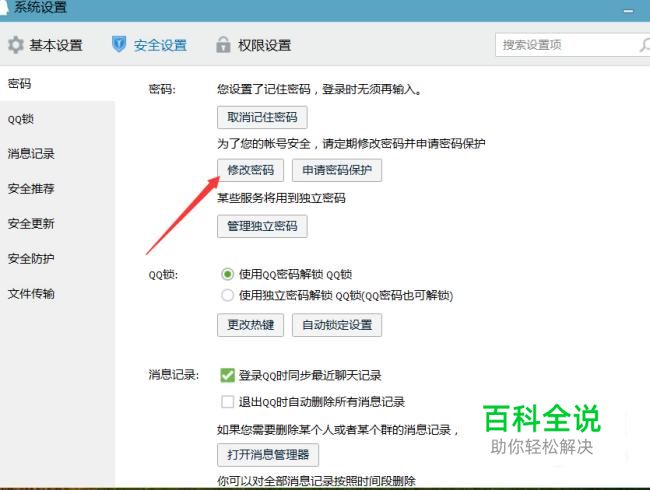Click the 修改密码 button
The image size is (650, 490).
(x=250, y=170)
